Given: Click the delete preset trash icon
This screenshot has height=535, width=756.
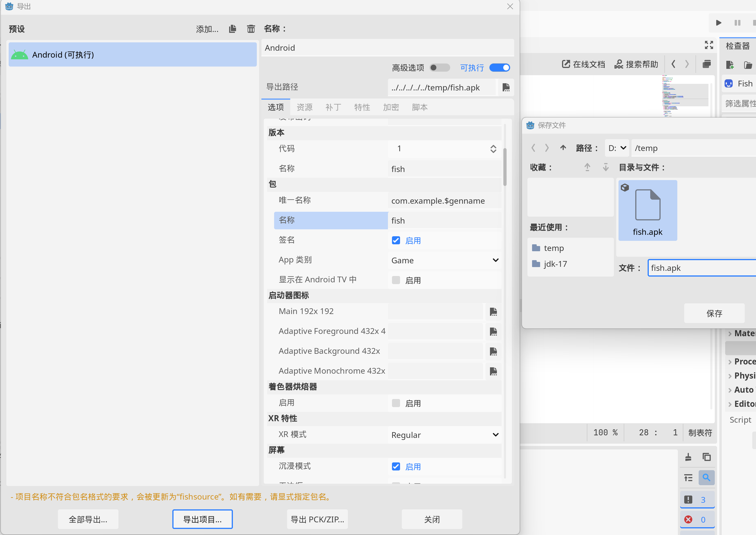Looking at the screenshot, I should [x=251, y=29].
